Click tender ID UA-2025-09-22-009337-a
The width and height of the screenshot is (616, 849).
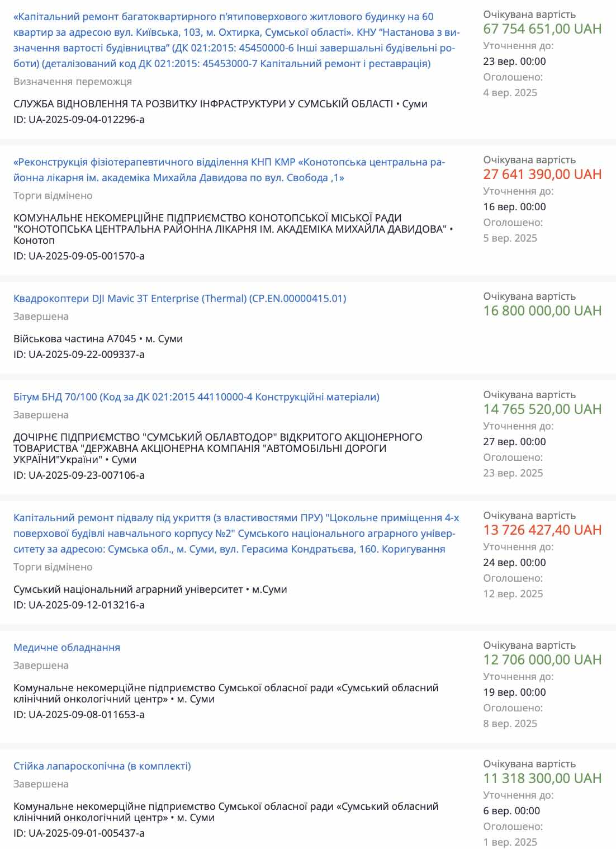pos(79,355)
